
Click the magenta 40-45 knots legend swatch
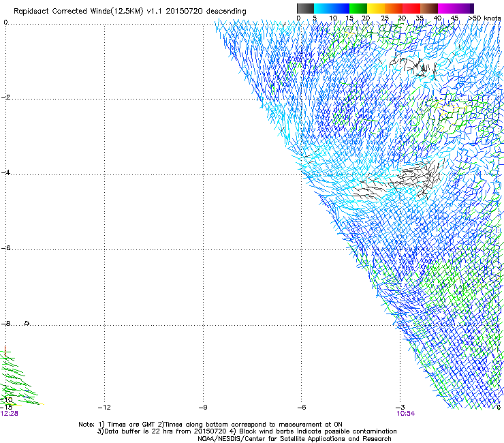447,8
